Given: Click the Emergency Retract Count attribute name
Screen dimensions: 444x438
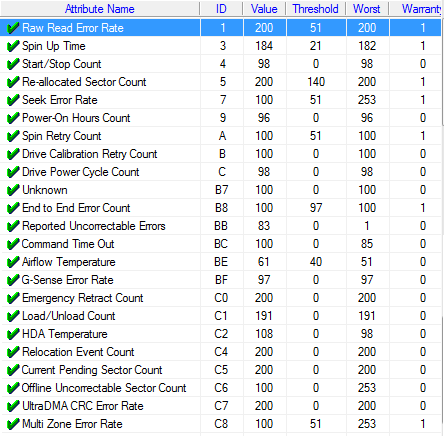Looking at the screenshot, I should [x=82, y=298].
